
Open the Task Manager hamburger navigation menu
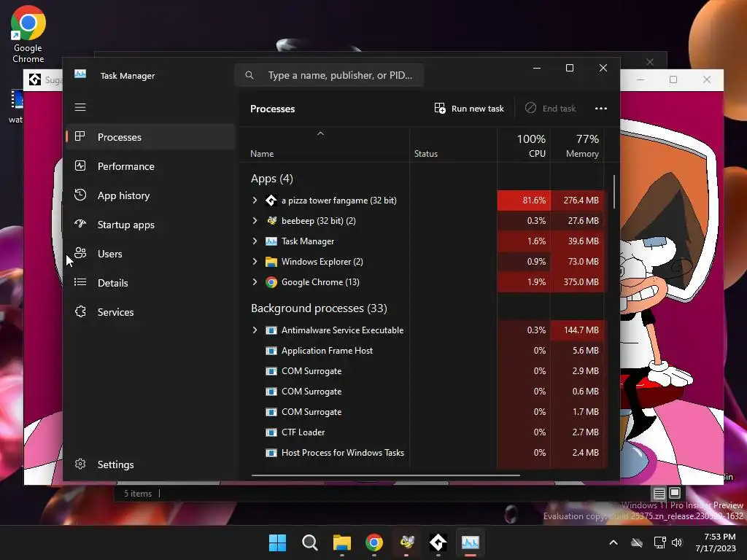80,107
